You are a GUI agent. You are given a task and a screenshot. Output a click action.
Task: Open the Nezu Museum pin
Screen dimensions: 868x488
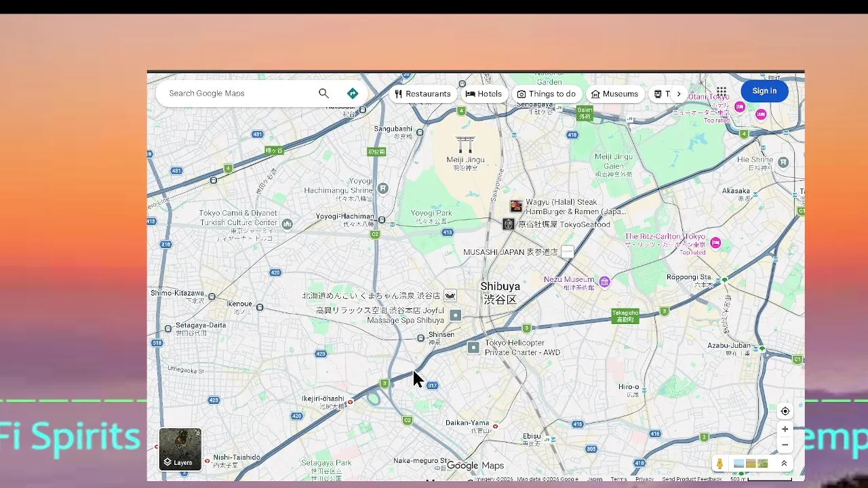pyautogui.click(x=604, y=281)
